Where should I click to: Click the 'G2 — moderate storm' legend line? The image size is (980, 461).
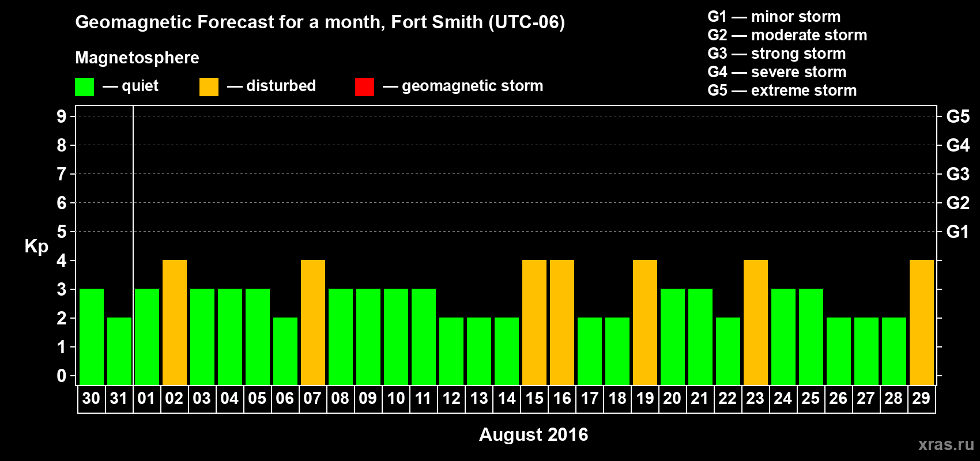click(x=787, y=35)
